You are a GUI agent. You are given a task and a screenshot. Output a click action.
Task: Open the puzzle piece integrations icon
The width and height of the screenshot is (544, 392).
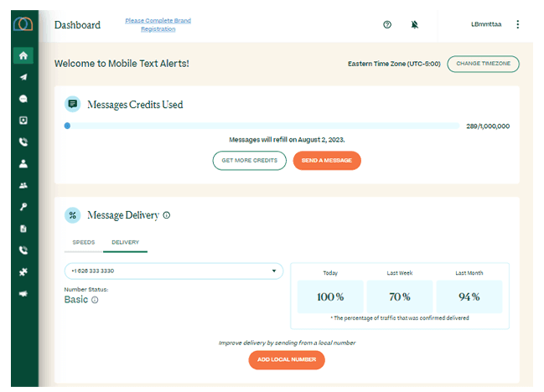tap(23, 271)
